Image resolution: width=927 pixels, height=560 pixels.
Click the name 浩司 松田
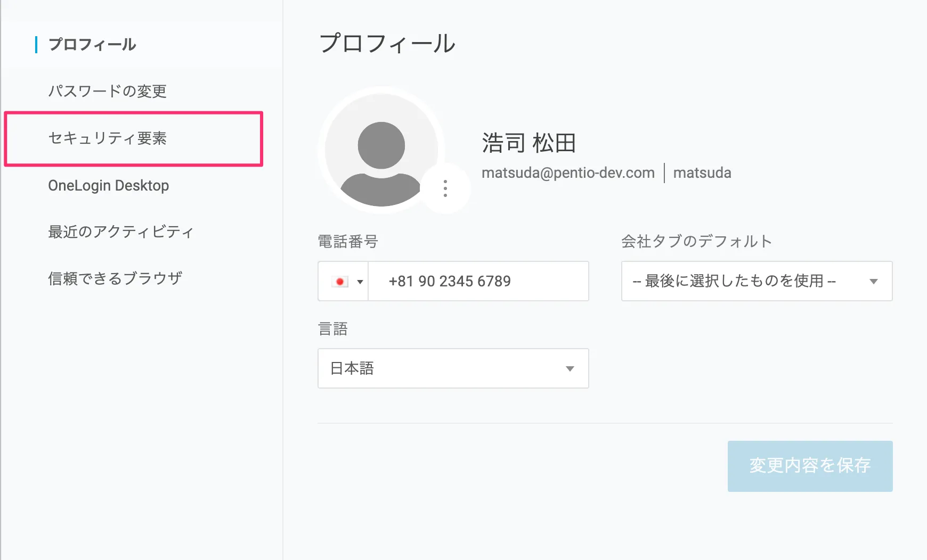[x=528, y=143]
